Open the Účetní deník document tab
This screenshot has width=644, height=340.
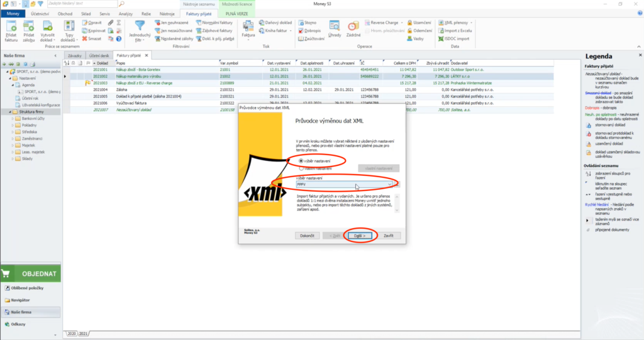(99, 55)
